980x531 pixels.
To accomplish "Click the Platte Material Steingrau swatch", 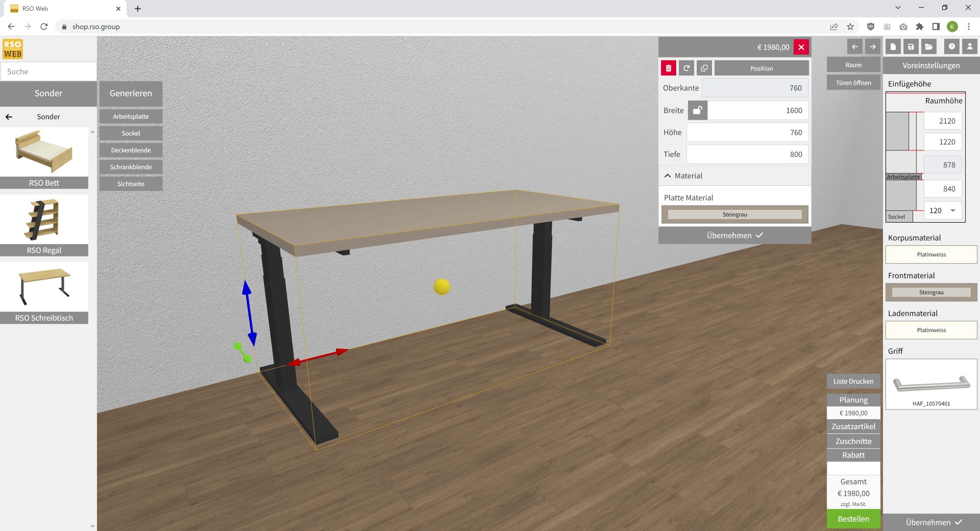I will [735, 214].
